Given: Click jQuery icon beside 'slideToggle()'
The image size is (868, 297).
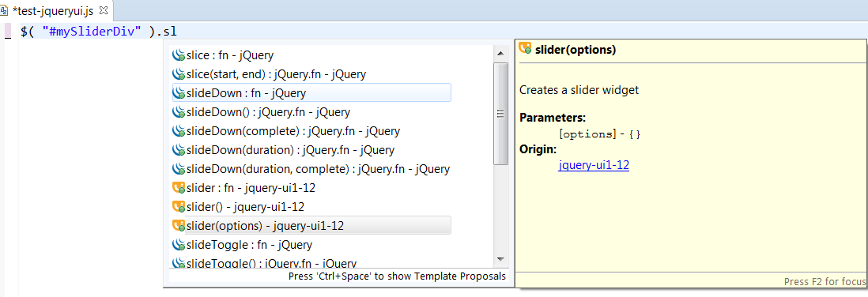Looking at the screenshot, I should [178, 263].
